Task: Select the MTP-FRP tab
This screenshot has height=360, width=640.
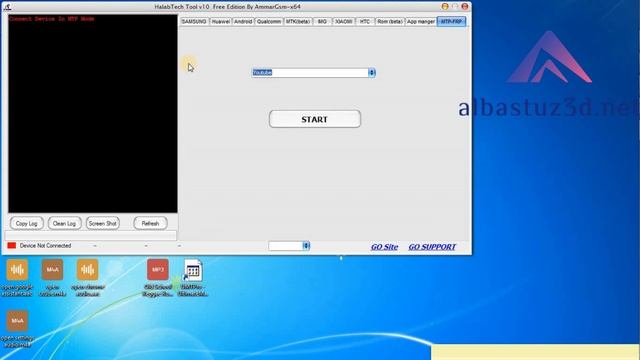Action: (x=451, y=21)
